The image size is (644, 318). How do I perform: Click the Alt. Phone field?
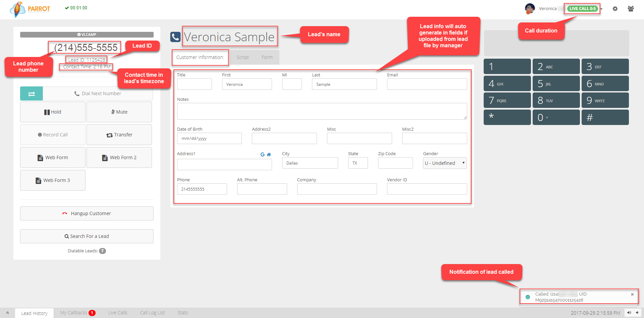(x=262, y=189)
